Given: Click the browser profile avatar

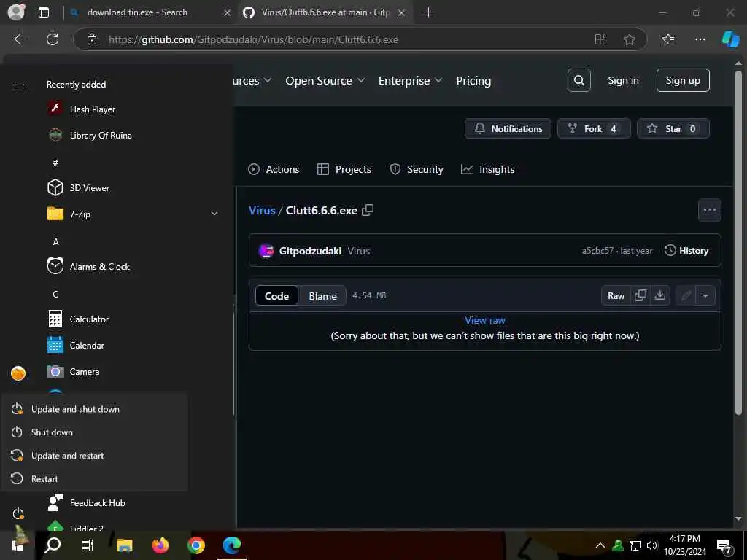Looking at the screenshot, I should pyautogui.click(x=16, y=12).
